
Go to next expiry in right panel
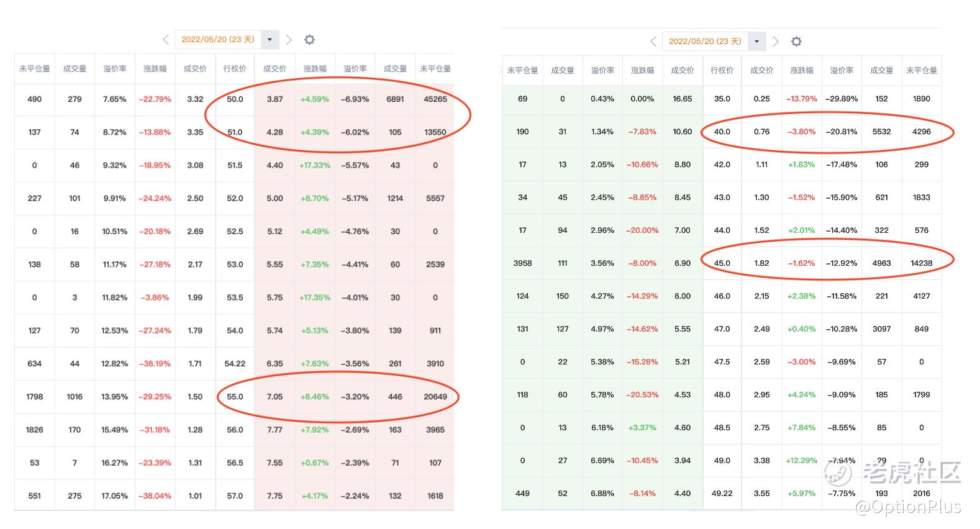click(775, 42)
